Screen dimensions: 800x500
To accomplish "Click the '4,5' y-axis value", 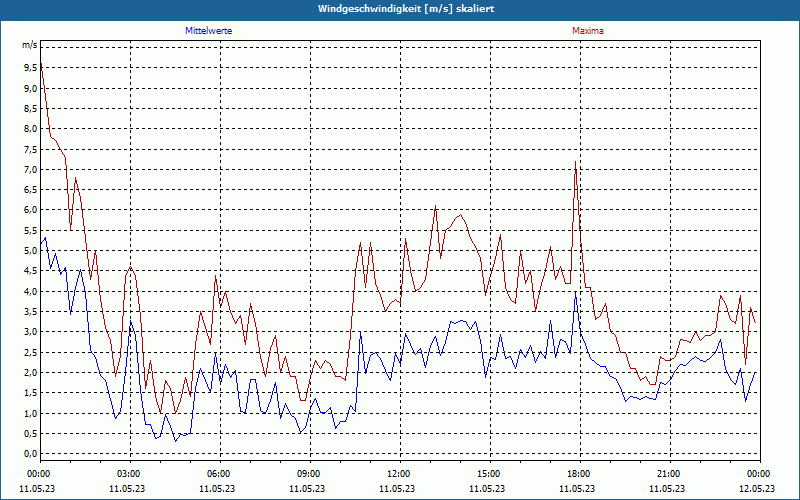I will [x=31, y=271].
